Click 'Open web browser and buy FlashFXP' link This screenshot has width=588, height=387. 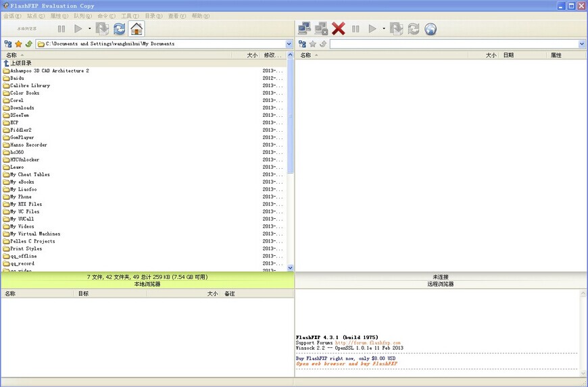point(346,363)
